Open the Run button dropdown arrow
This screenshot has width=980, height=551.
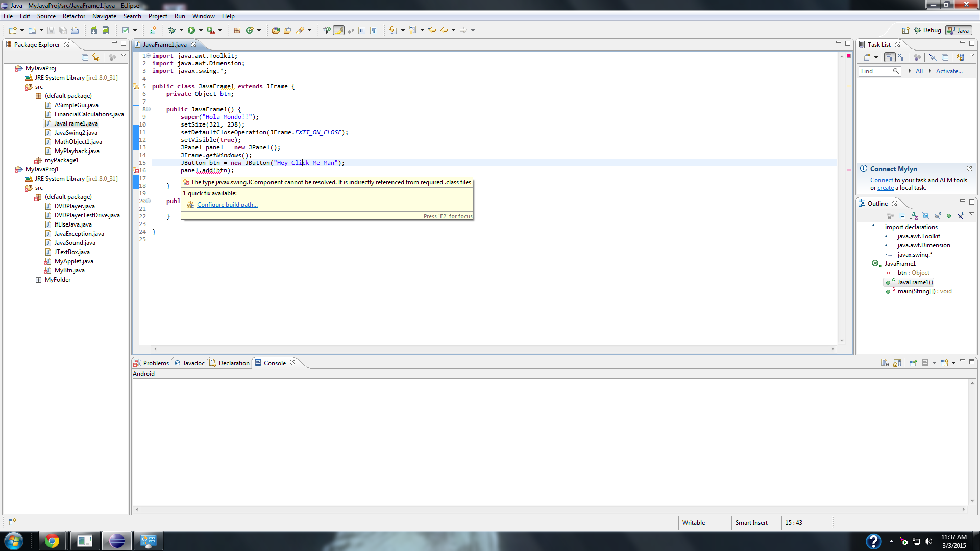201,31
